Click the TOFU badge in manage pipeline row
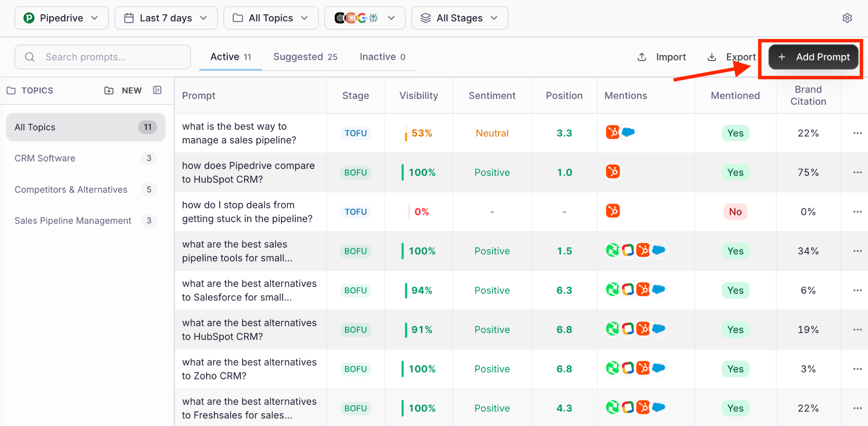The width and height of the screenshot is (868, 426). point(356,133)
